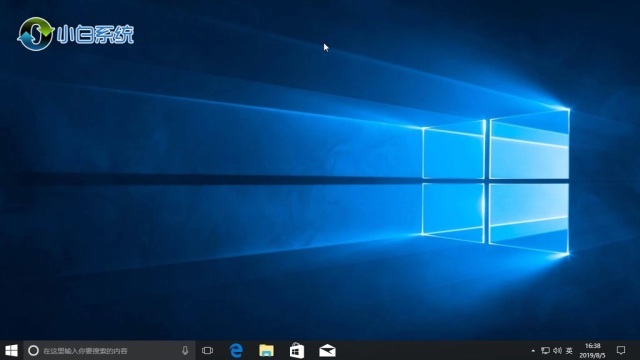The image size is (640, 360).
Task: Open the Mail app on taskbar
Action: pyautogui.click(x=327, y=350)
